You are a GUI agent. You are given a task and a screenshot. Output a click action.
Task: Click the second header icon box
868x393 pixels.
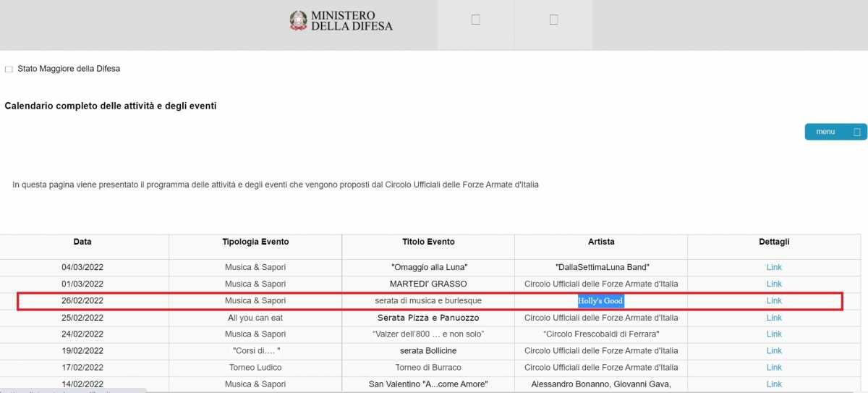[x=553, y=20]
